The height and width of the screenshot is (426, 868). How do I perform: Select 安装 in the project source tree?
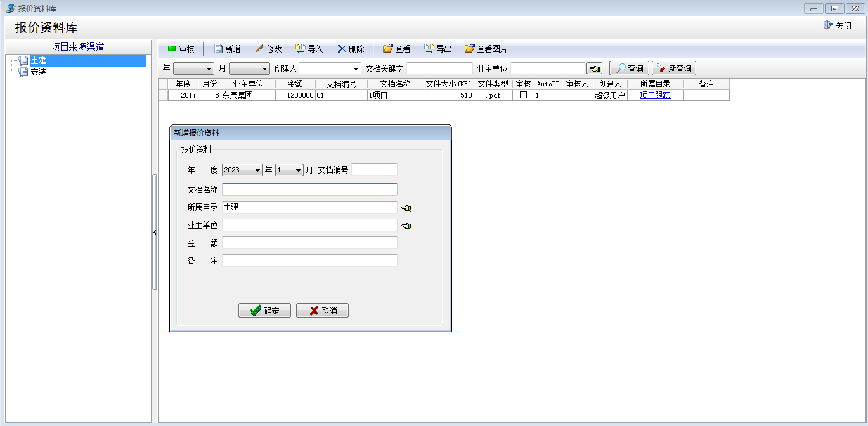pos(38,72)
